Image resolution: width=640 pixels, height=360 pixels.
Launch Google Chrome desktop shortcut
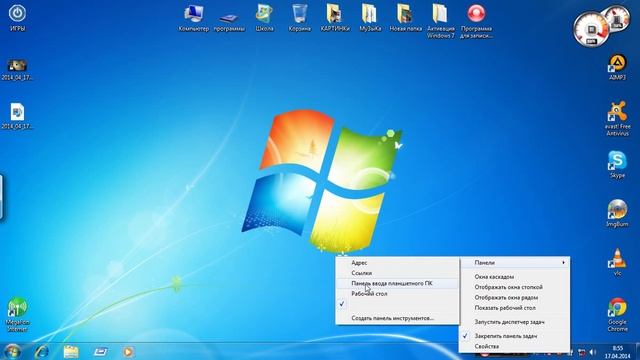click(x=617, y=314)
